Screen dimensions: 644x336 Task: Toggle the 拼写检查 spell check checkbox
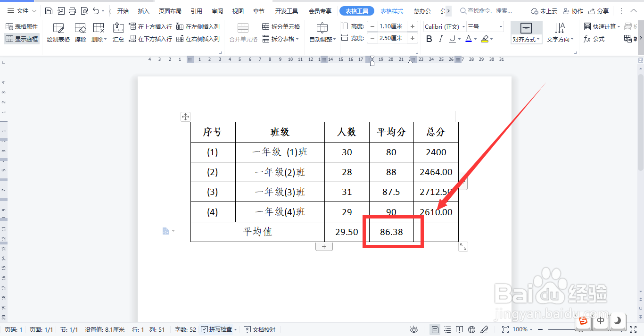(x=204, y=329)
